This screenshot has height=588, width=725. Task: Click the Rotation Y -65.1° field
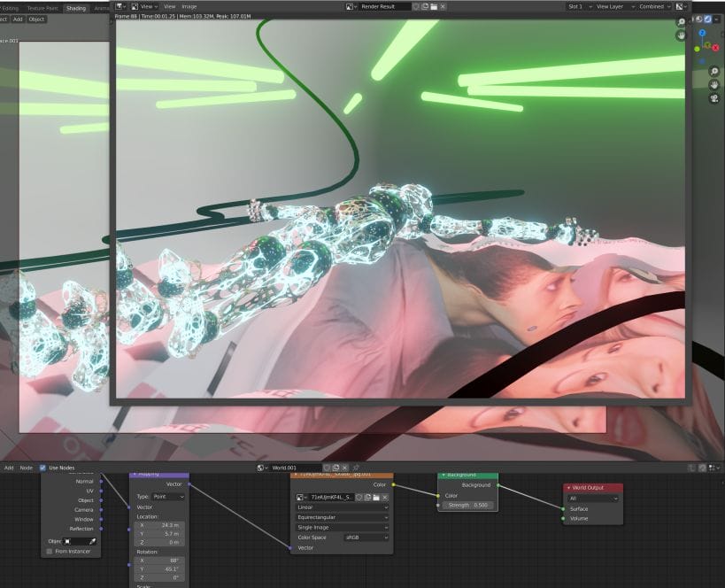click(x=159, y=569)
